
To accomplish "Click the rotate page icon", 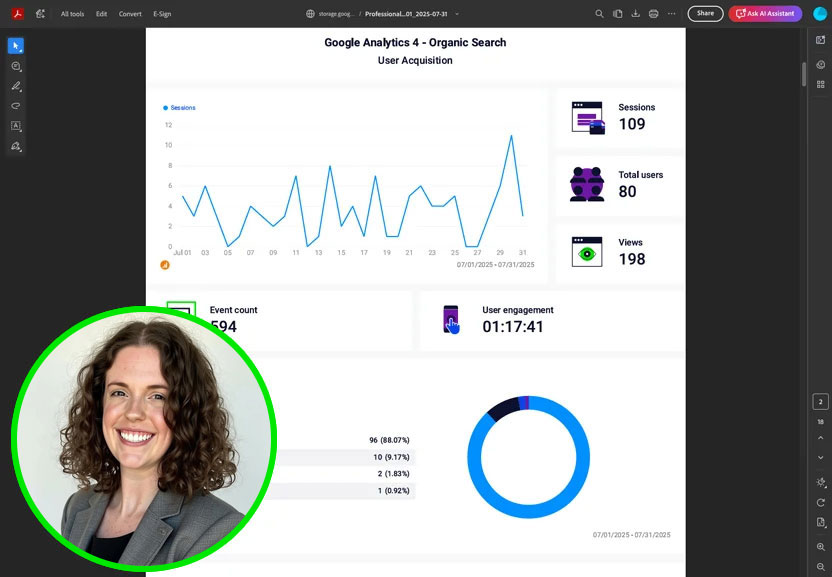I will tap(820, 502).
